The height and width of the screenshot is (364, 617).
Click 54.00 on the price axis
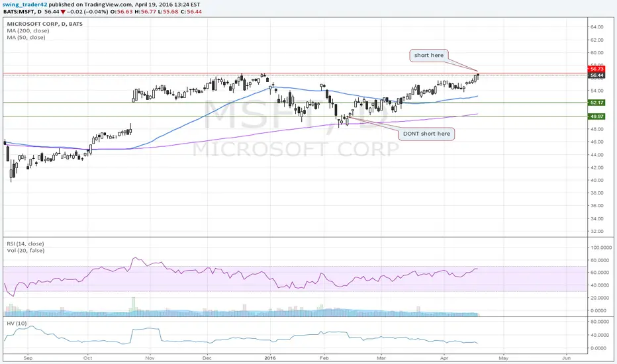[597, 91]
